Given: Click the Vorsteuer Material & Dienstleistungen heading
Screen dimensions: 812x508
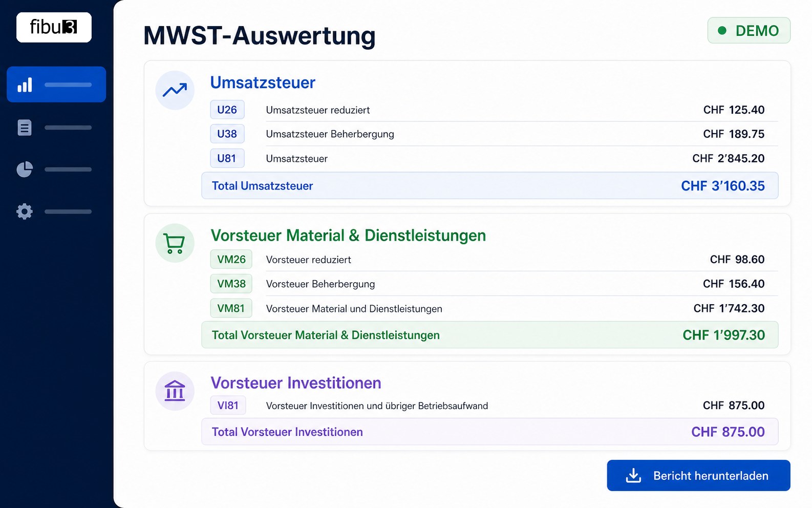Looking at the screenshot, I should click(348, 236).
